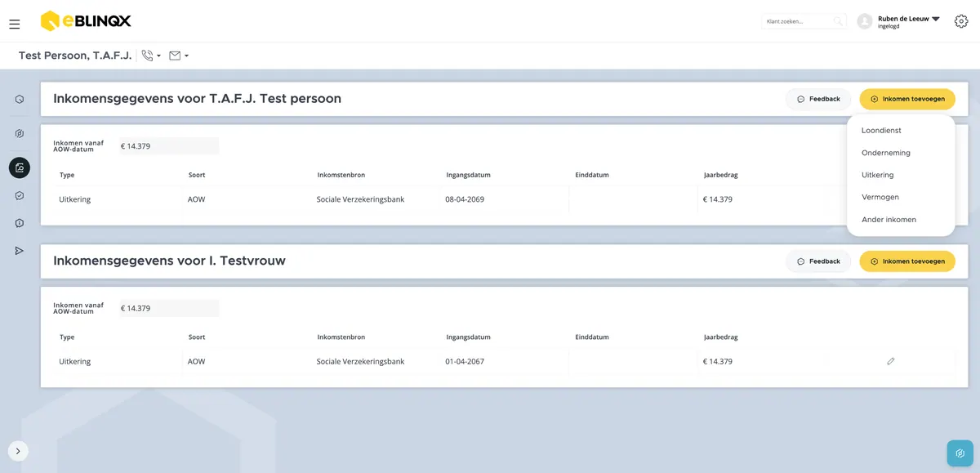
Task: Click the customer name Test Persoon, T.A.F.J.
Action: click(75, 56)
